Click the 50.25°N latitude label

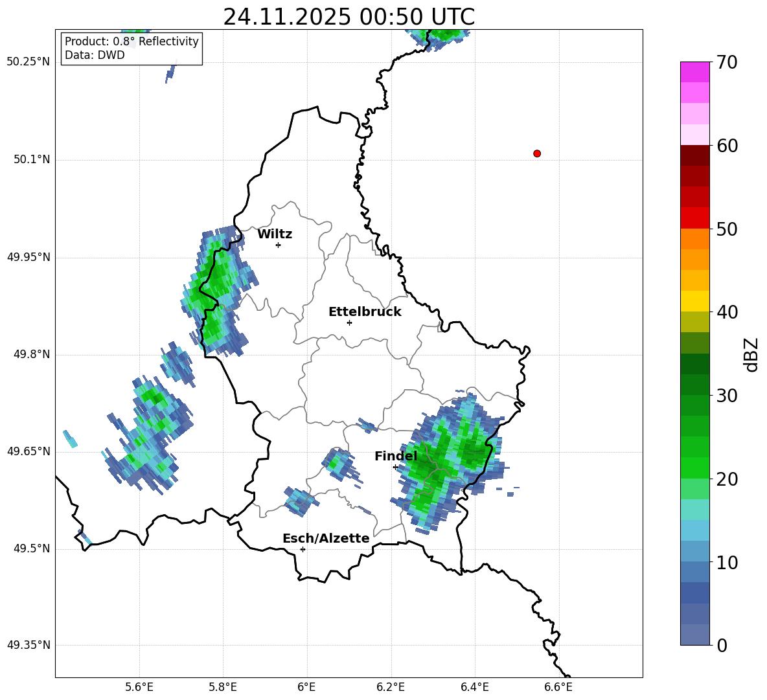pos(29,62)
